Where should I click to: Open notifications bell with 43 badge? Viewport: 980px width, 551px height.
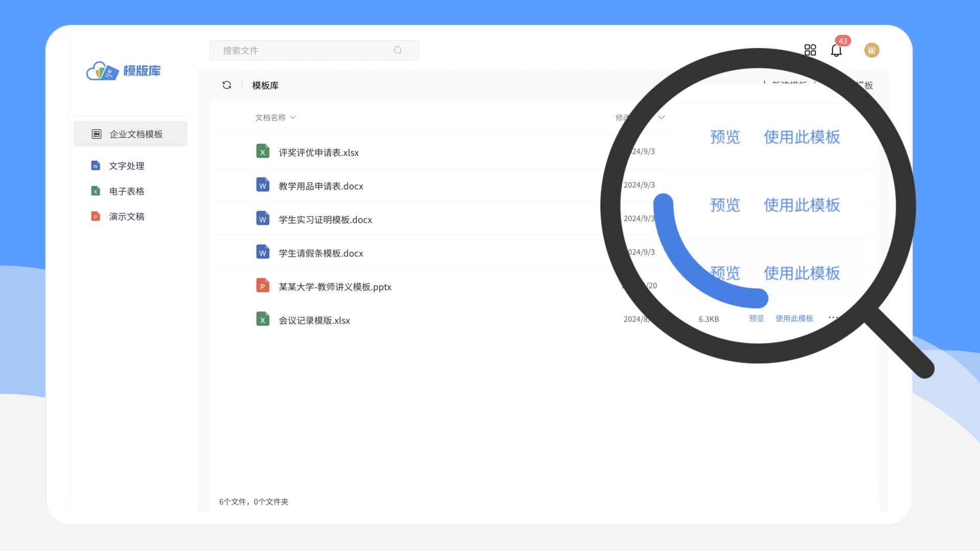pos(836,50)
